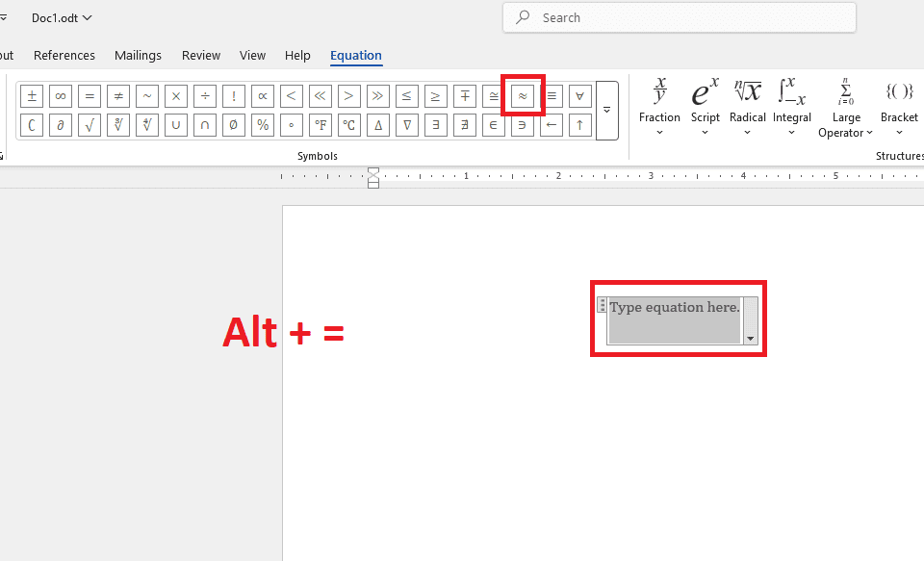Insert the almost-equal-to symbol

523,96
